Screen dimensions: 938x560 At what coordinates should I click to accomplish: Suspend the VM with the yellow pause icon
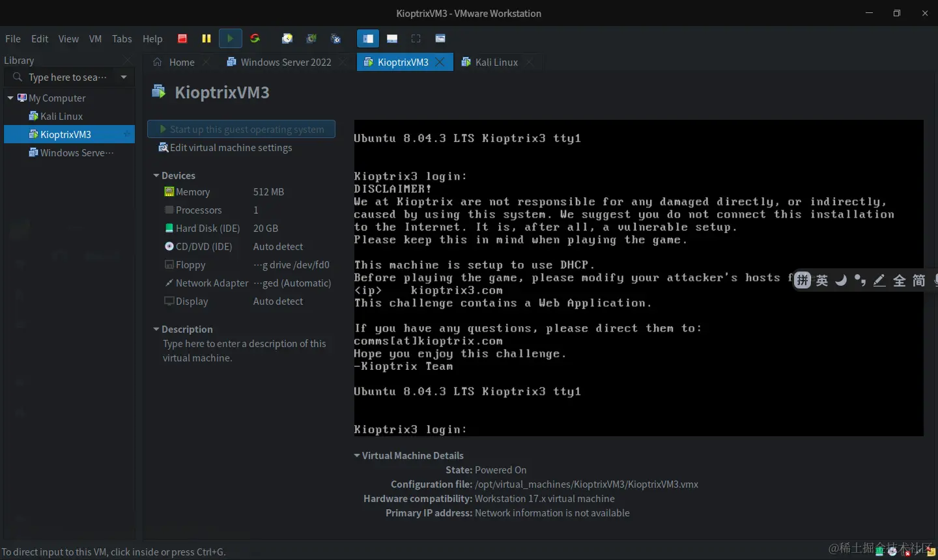point(206,38)
